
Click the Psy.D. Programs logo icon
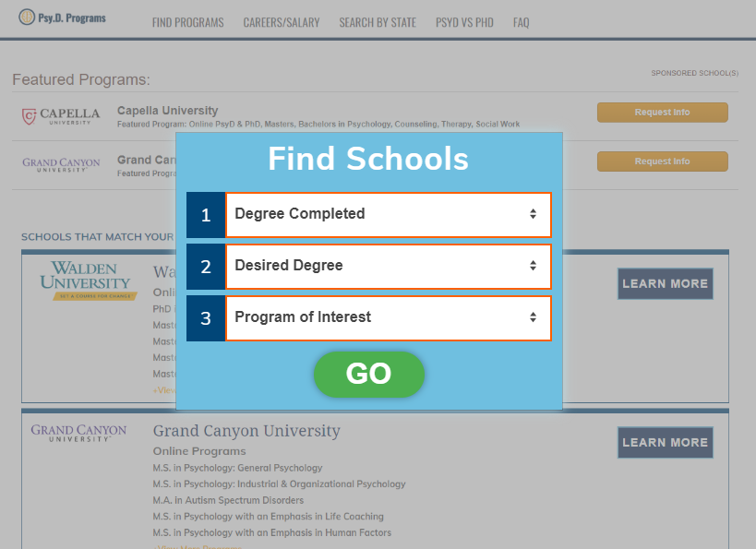[x=27, y=18]
